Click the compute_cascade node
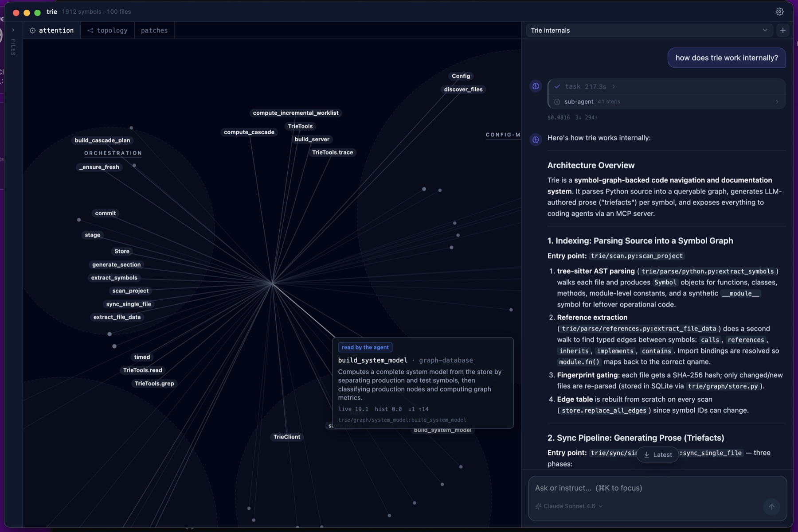This screenshot has width=798, height=532. (249, 132)
